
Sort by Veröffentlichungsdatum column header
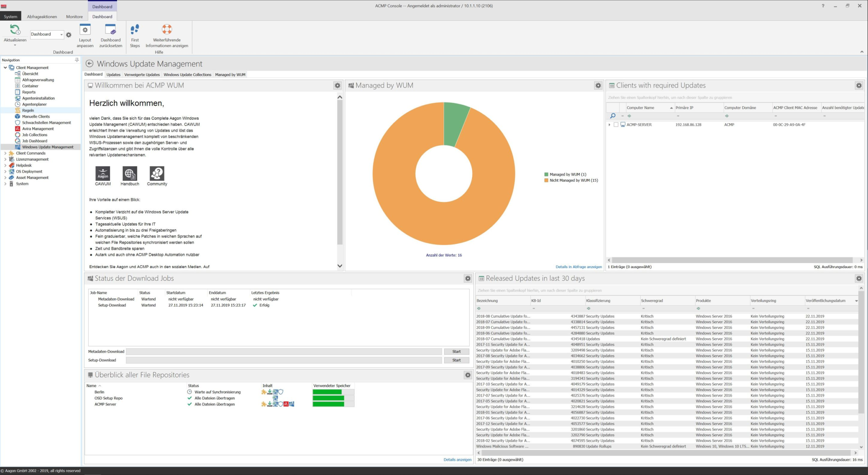pyautogui.click(x=831, y=300)
